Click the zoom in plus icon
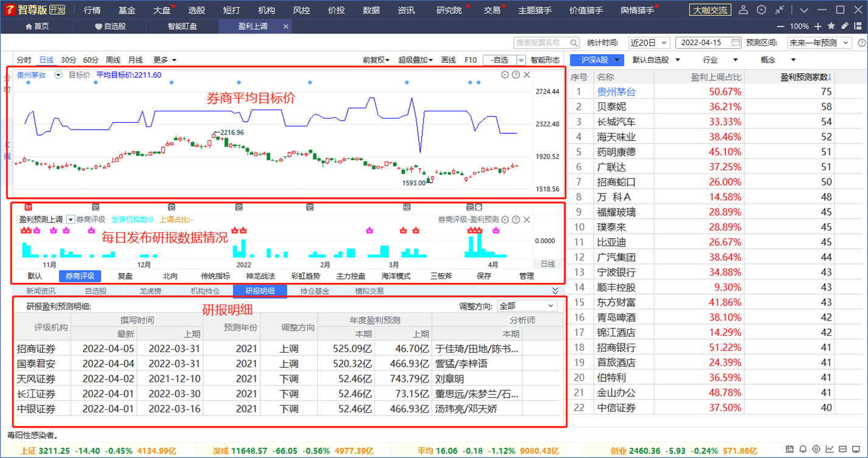Image resolution: width=868 pixels, height=458 pixels. (817, 26)
